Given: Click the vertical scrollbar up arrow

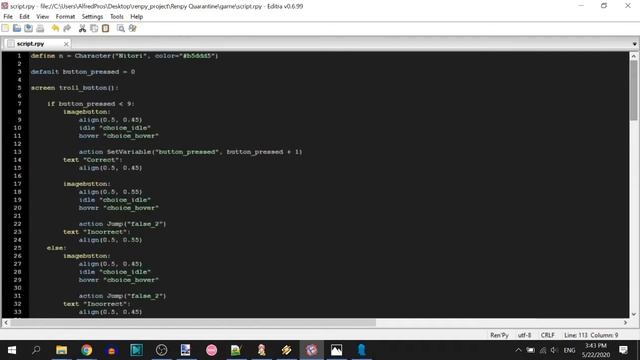Looking at the screenshot, I should point(633,56).
